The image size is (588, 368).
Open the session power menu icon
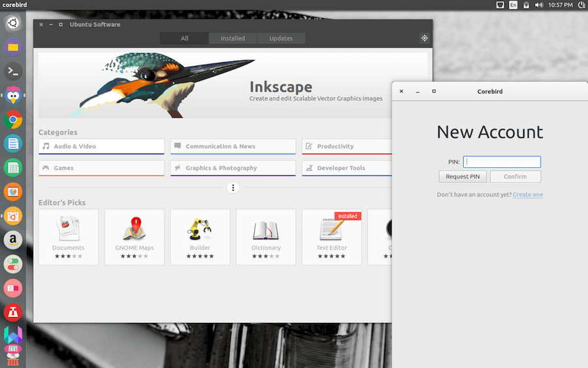582,5
